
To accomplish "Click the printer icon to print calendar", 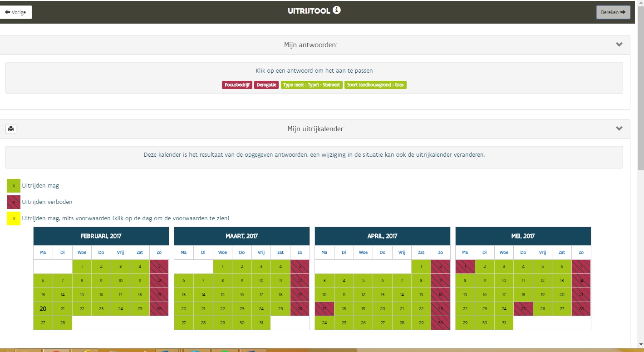I will 11,129.
